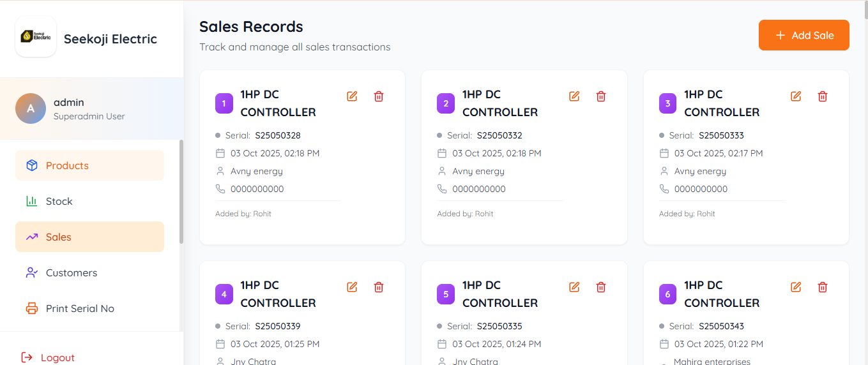Go to the Stock page

[x=89, y=201]
